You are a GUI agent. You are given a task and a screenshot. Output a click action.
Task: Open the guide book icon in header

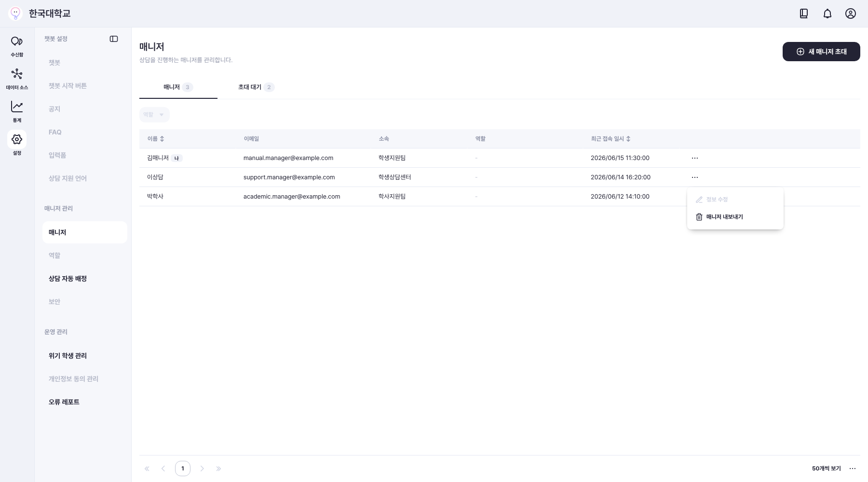pyautogui.click(x=804, y=13)
